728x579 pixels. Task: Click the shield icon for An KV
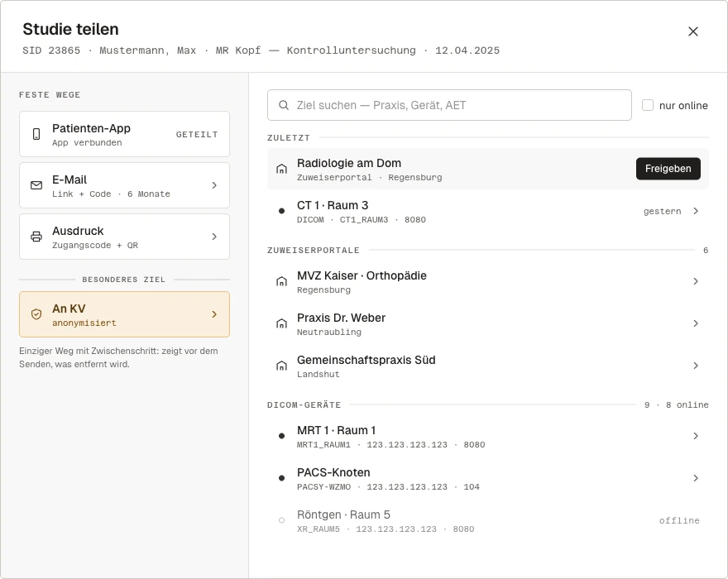click(x=36, y=314)
